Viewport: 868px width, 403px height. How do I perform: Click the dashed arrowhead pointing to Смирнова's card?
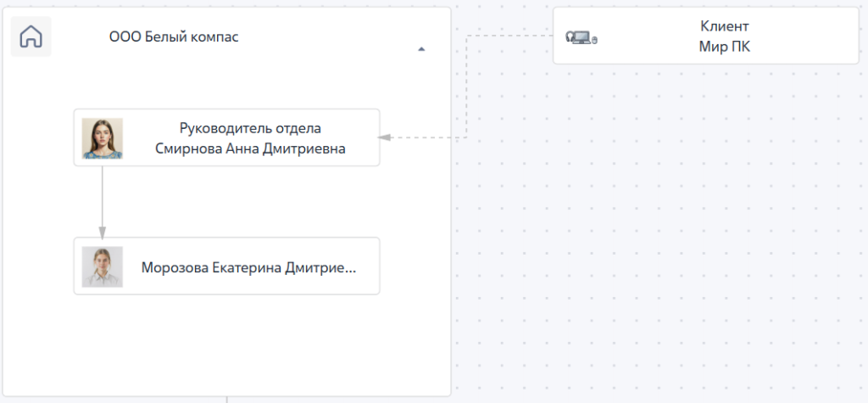384,137
